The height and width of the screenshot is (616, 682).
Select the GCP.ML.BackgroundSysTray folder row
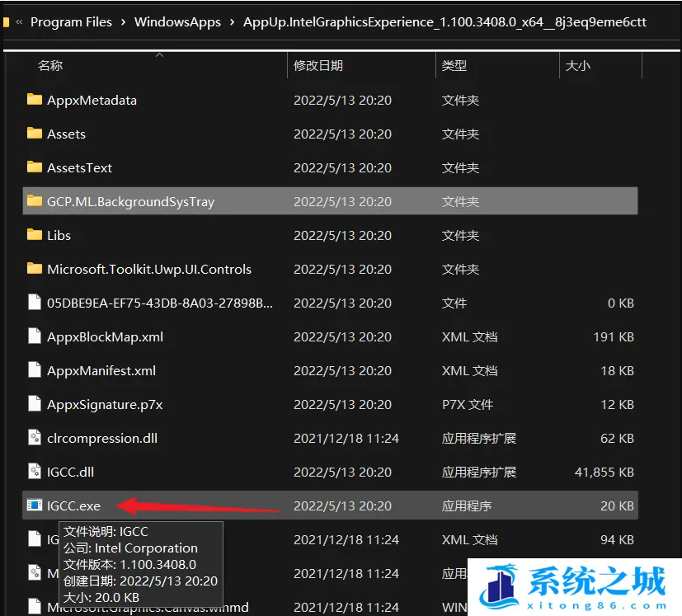click(x=130, y=201)
